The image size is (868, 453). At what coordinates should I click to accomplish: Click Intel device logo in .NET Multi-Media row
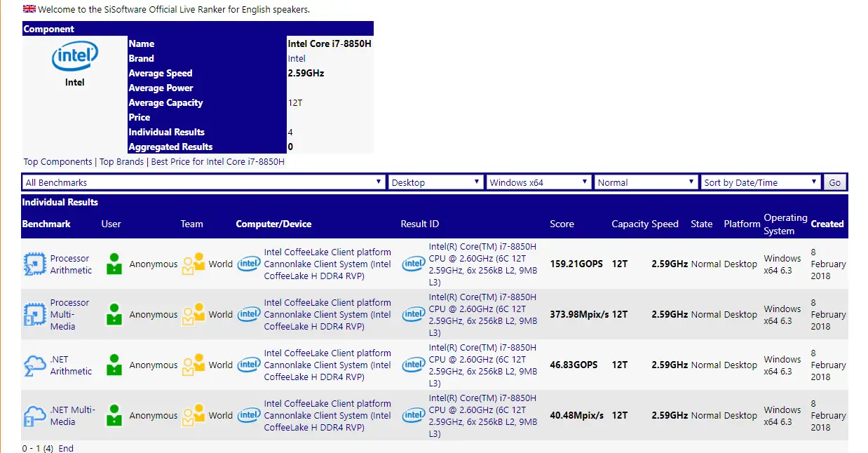[249, 416]
